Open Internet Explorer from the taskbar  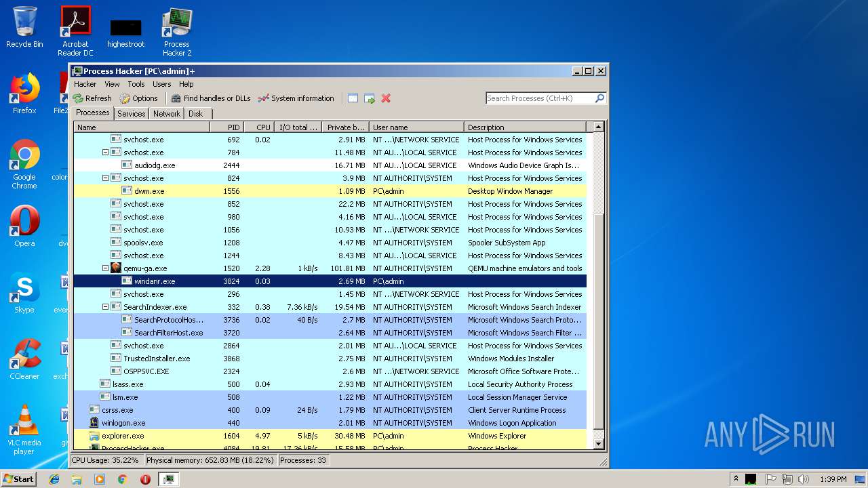[54, 479]
